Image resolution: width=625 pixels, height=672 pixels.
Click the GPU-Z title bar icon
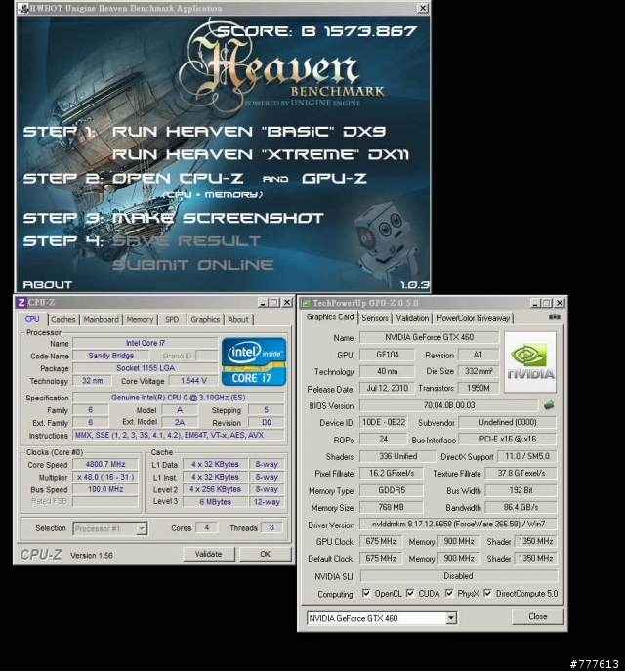306,303
